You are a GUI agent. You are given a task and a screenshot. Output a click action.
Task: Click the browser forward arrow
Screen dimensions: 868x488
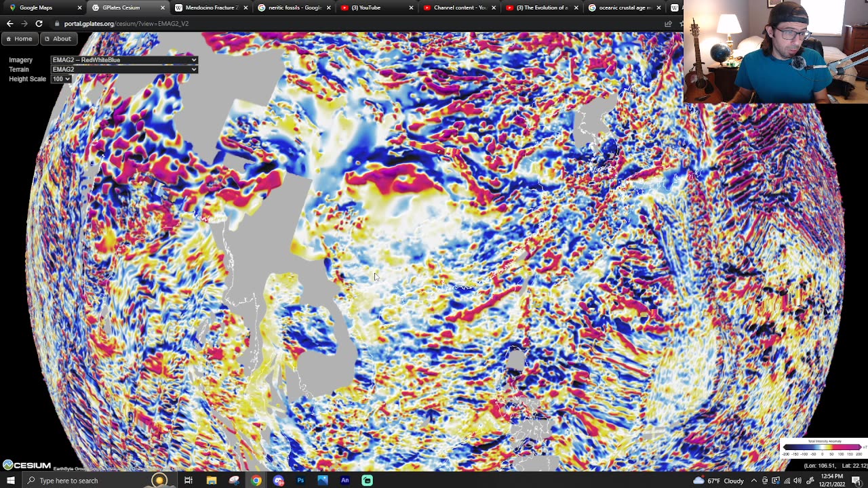[24, 24]
